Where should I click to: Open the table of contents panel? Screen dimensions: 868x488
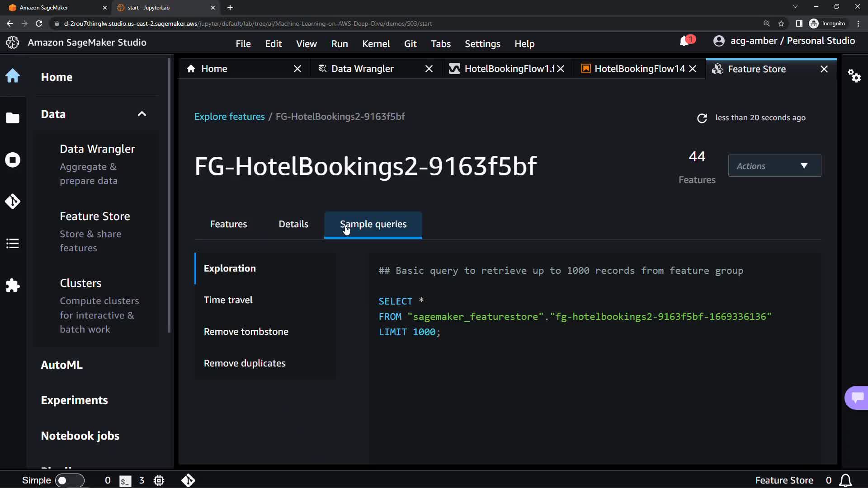13,244
